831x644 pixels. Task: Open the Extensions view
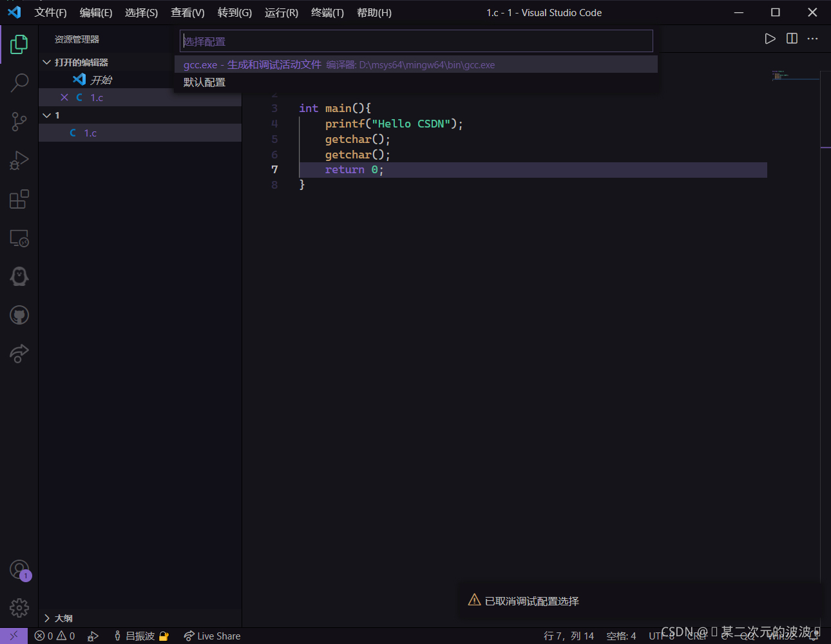click(19, 199)
